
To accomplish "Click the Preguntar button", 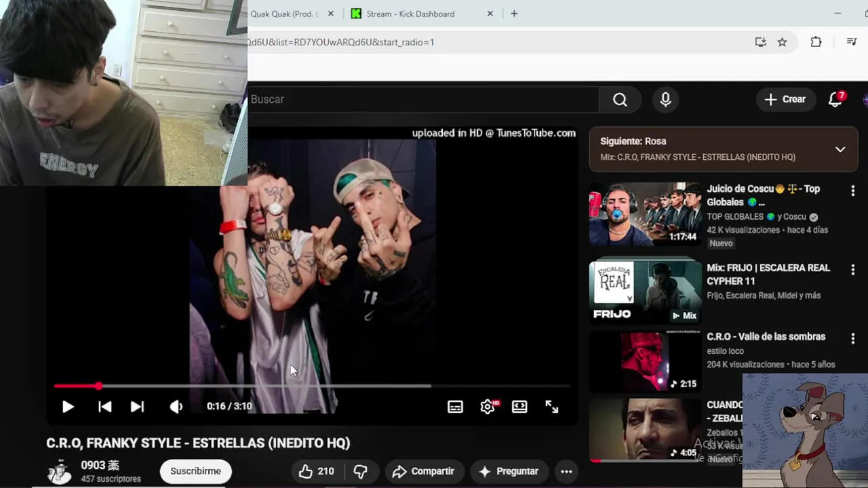I will pyautogui.click(x=509, y=471).
